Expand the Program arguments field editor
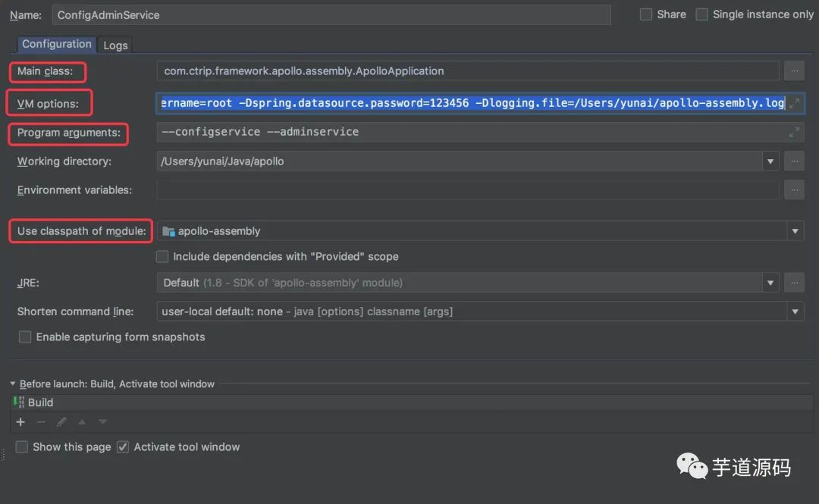 coord(794,133)
